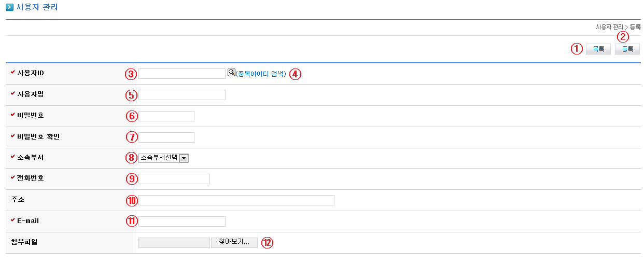
Task: Focus the 사용자명 input field
Action: coord(181,94)
